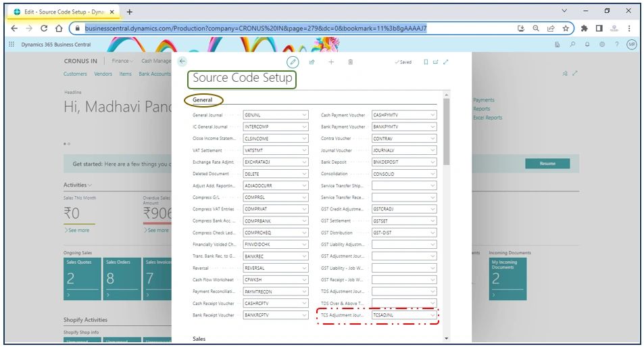Click the expand page diagonal arrows icon

(x=446, y=62)
